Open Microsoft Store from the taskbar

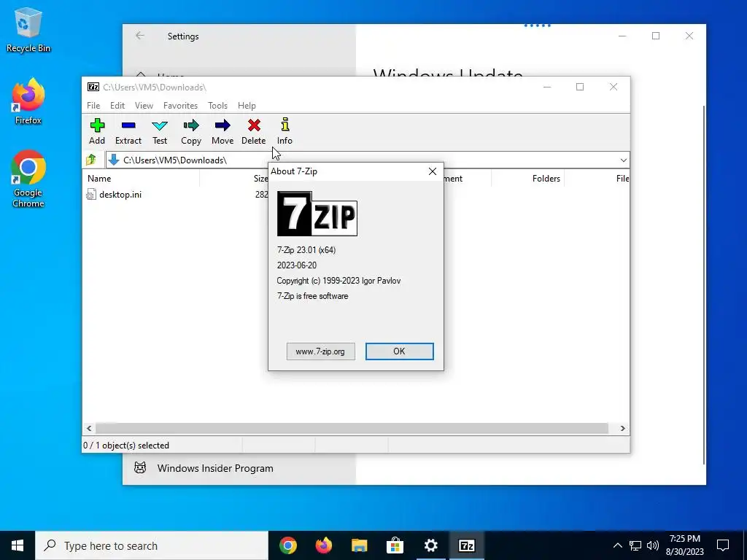395,545
